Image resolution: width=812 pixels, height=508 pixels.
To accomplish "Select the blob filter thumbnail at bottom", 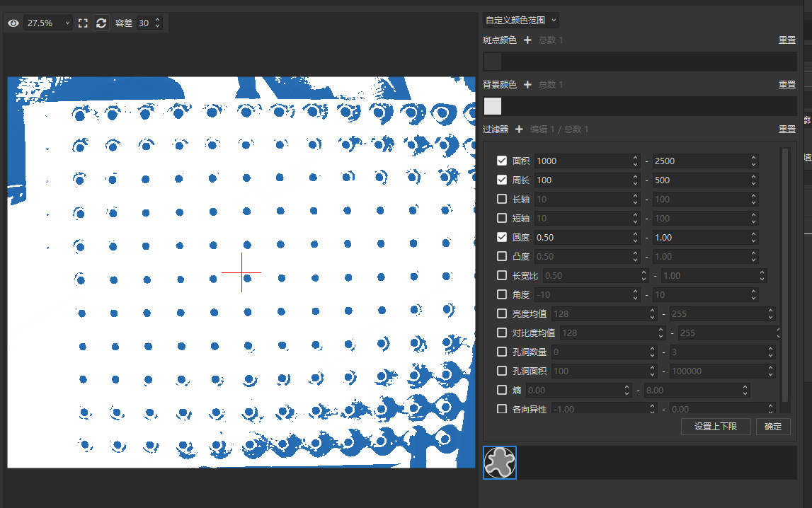I will (500, 463).
